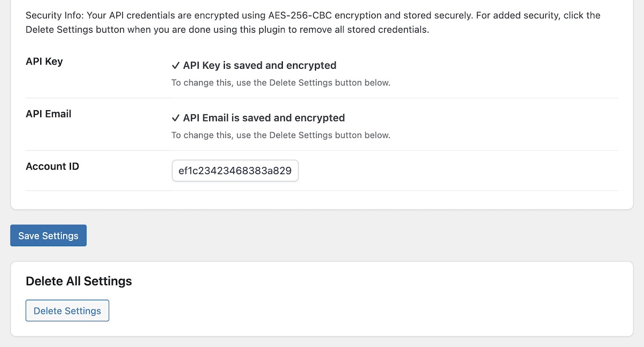Screen dimensions: 644x347
Task: Click the Delete All Settings section heading
Action: coord(78,281)
